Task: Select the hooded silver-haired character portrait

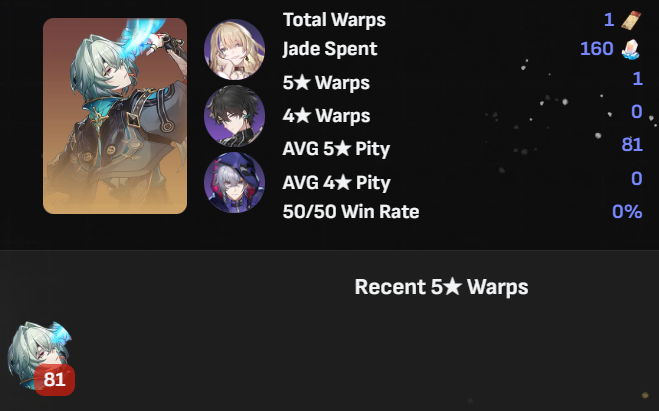Action: [235, 182]
